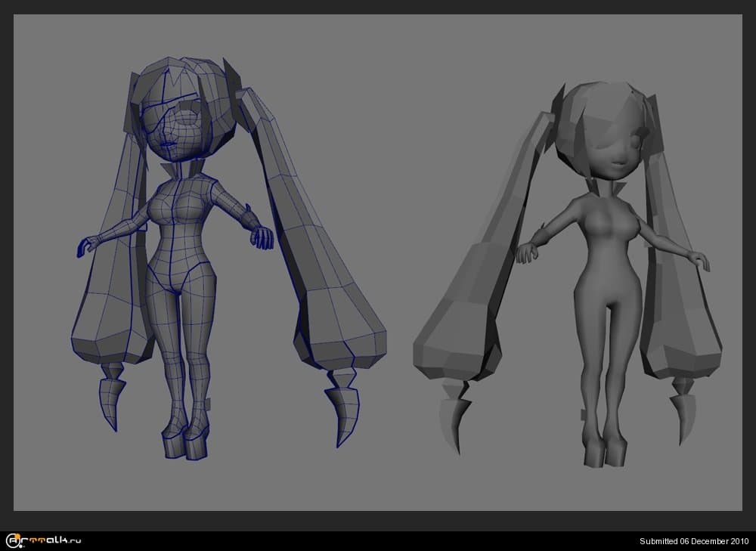Click the Submitted 06 December 2010 text

(694, 541)
